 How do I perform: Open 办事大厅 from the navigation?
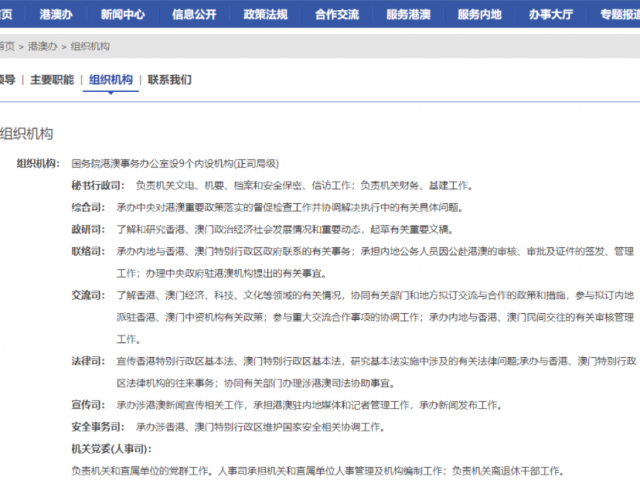551,15
